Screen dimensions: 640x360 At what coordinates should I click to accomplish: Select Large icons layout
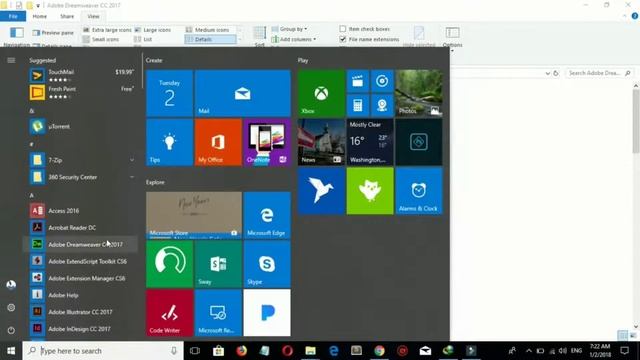(x=153, y=30)
